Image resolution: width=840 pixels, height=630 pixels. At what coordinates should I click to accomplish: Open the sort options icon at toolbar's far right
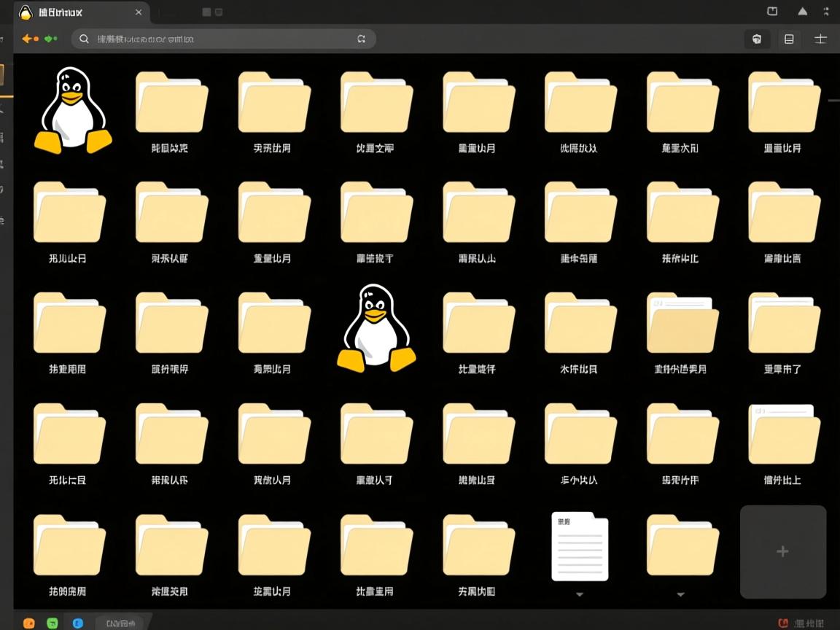click(x=820, y=39)
